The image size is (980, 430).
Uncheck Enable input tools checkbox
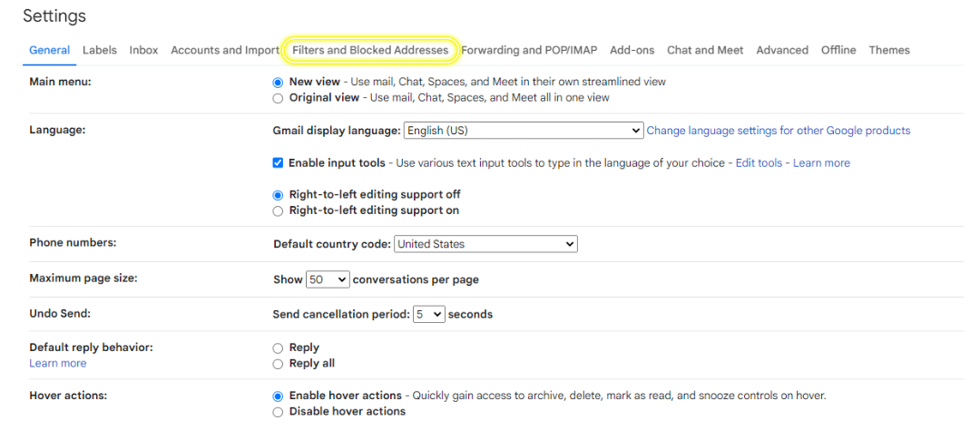[279, 163]
